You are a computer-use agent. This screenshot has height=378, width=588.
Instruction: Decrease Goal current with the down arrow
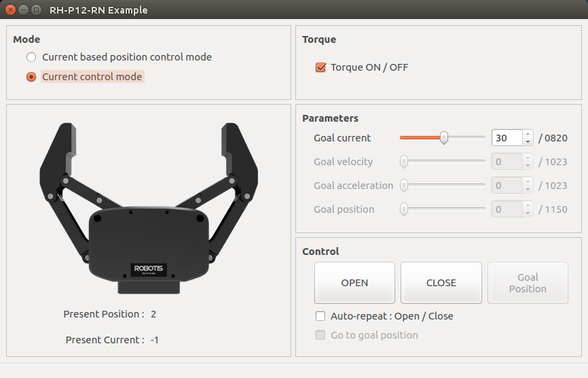click(x=528, y=142)
